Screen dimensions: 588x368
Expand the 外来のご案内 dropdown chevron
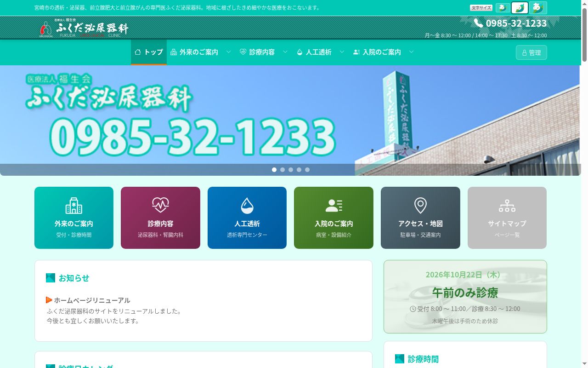(x=228, y=52)
